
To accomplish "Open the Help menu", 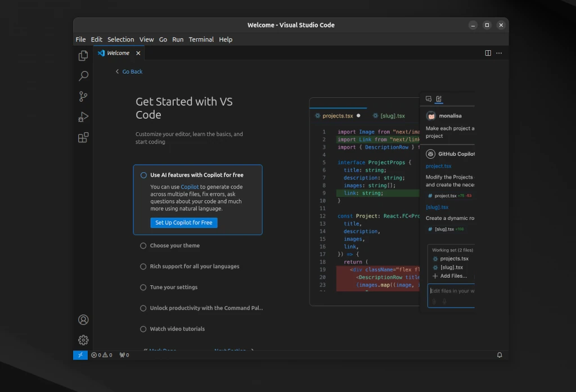I will pos(226,39).
